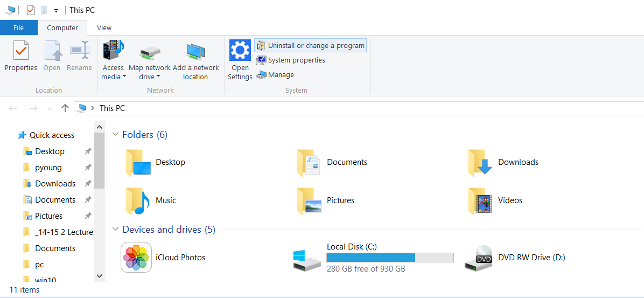Image resolution: width=644 pixels, height=298 pixels.
Task: Select the Pictures folder icon in Folders
Action: click(x=309, y=201)
